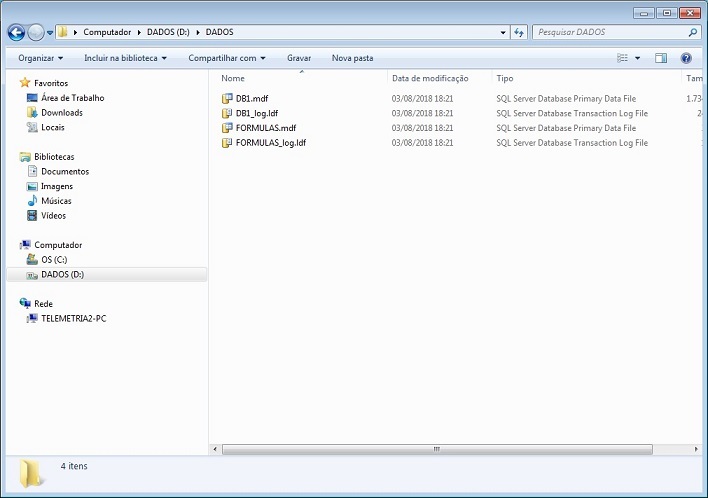Click the Músicas note icon
This screenshot has width=708, height=498.
tap(32, 200)
